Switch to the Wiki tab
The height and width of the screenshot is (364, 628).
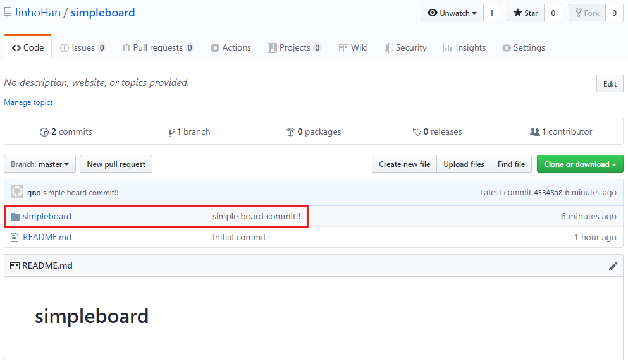pyautogui.click(x=354, y=47)
